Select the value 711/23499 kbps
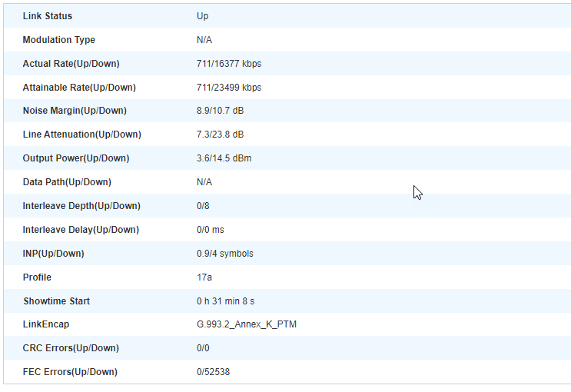Image resolution: width=571 pixels, height=392 pixels. (229, 88)
